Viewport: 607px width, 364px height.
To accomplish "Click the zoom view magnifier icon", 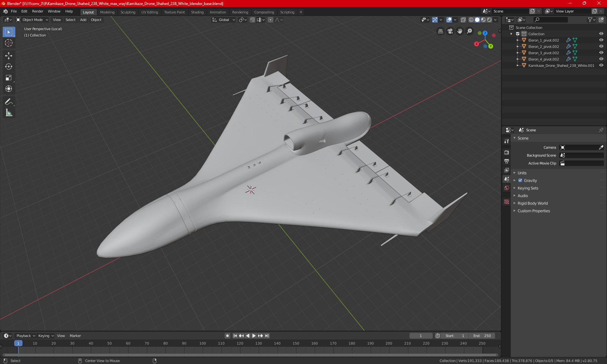I will click(x=470, y=31).
